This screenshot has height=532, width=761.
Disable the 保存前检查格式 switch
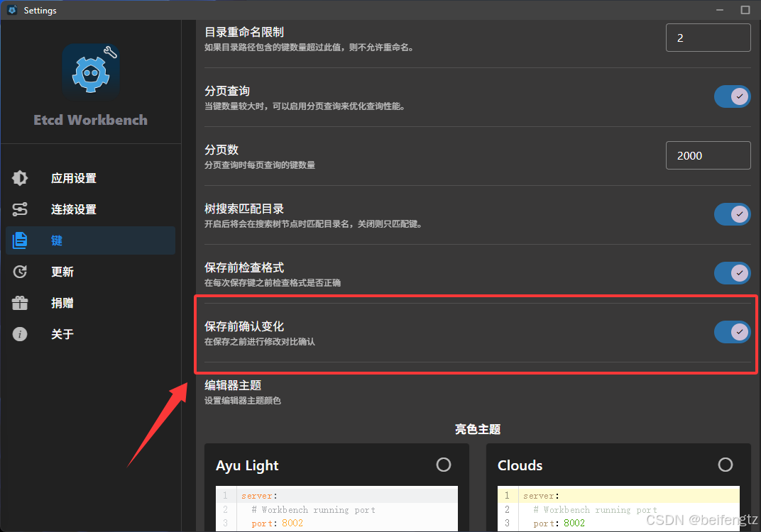tap(732, 273)
